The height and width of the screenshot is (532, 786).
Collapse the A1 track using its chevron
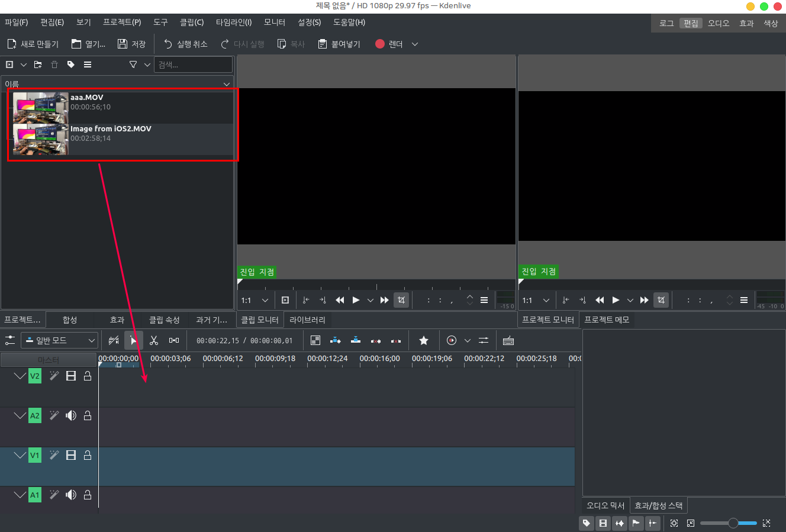[20, 495]
